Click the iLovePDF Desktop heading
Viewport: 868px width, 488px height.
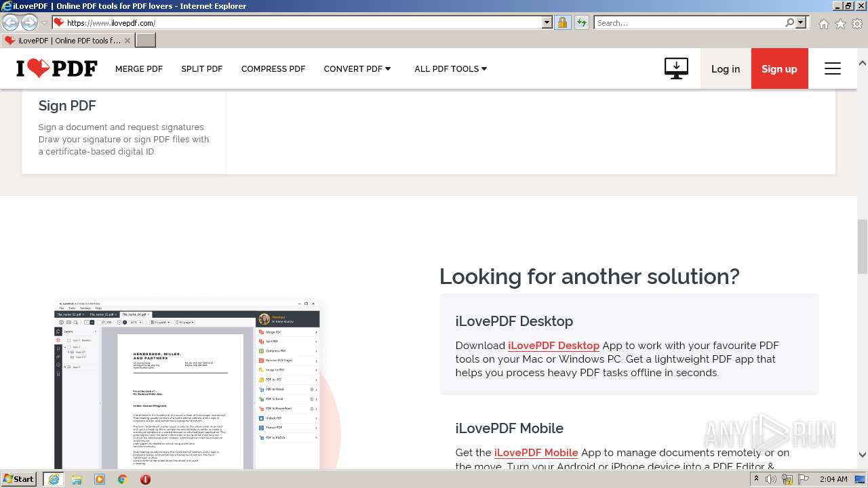pyautogui.click(x=514, y=321)
